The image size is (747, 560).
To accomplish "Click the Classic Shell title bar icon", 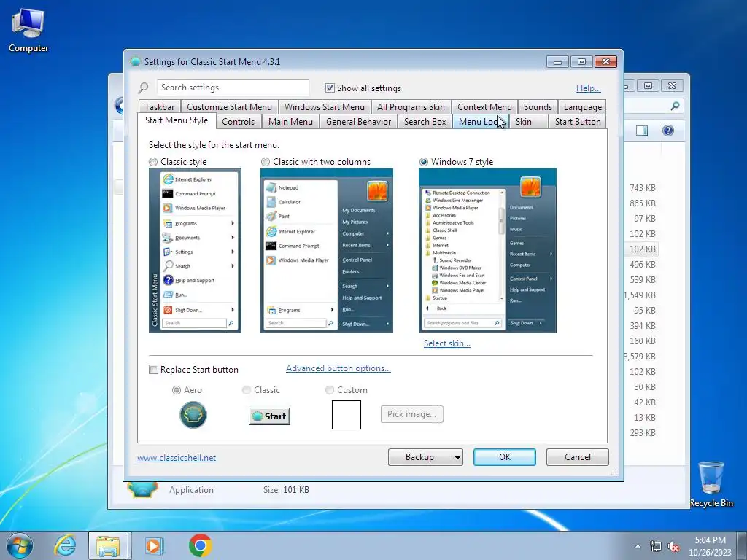I will click(x=135, y=62).
